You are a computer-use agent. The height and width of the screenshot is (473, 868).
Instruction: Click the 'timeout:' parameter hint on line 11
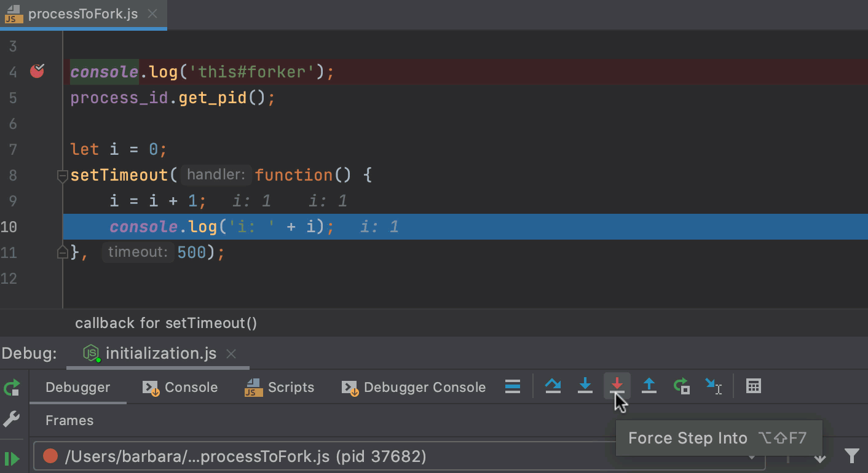point(138,252)
